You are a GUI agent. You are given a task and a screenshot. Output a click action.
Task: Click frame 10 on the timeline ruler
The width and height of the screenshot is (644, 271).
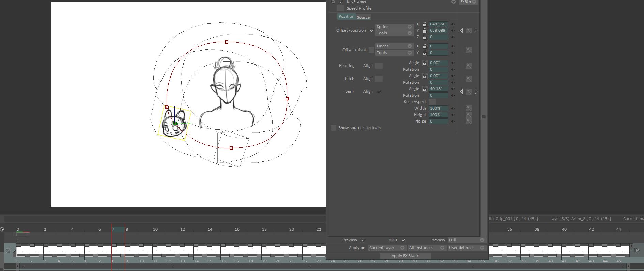pyautogui.click(x=155, y=229)
